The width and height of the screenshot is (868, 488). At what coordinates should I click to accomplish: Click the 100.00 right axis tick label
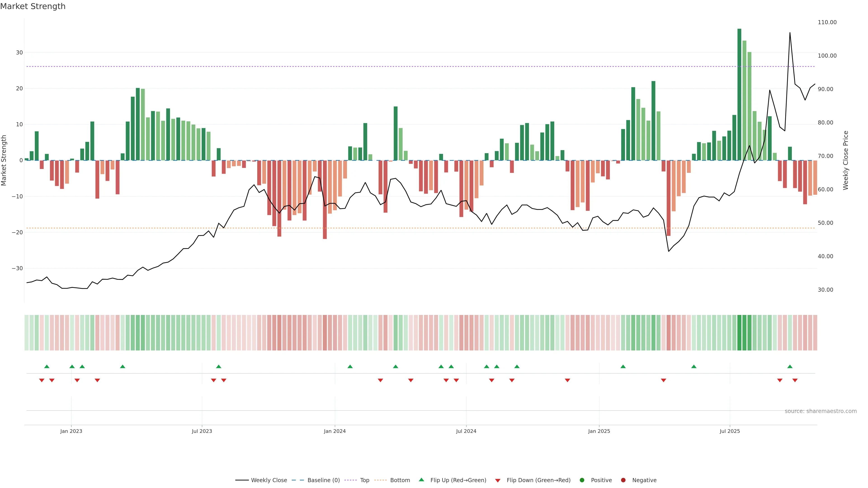(827, 56)
